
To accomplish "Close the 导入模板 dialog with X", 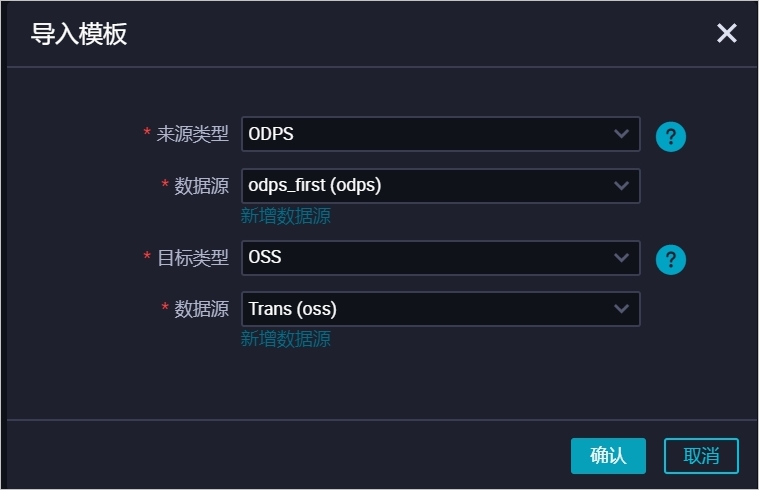I will tap(727, 33).
